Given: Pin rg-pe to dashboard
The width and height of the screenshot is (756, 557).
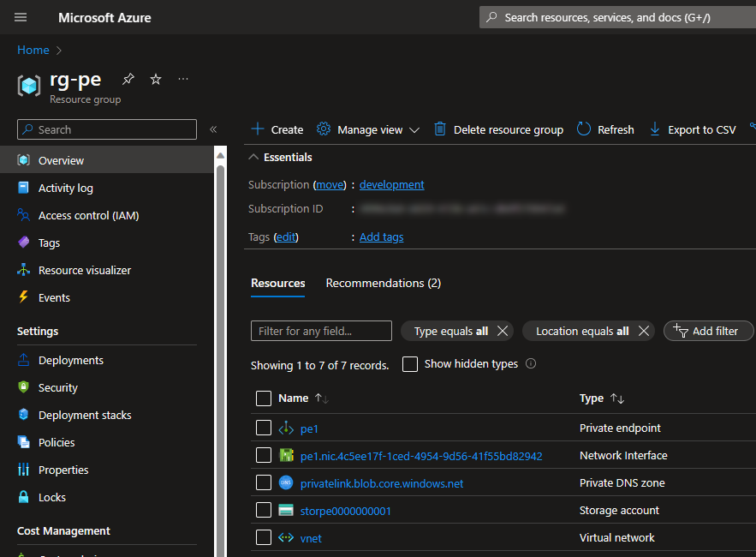Looking at the screenshot, I should pos(128,79).
